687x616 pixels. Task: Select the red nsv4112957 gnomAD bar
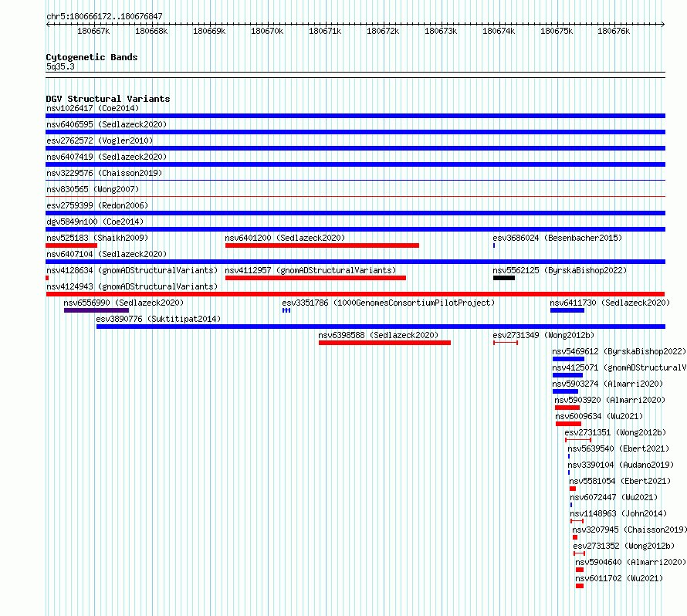coord(316,278)
